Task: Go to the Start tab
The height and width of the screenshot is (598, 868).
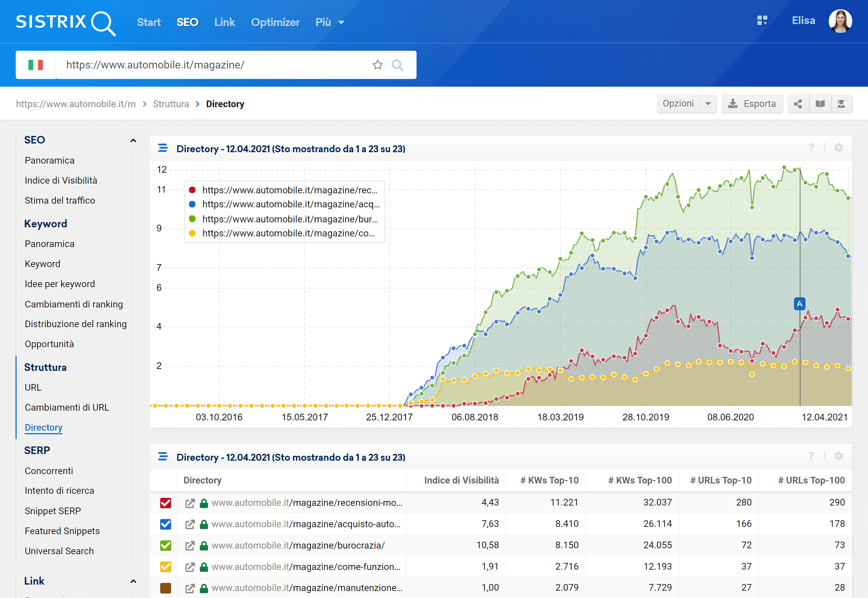Action: click(x=149, y=22)
